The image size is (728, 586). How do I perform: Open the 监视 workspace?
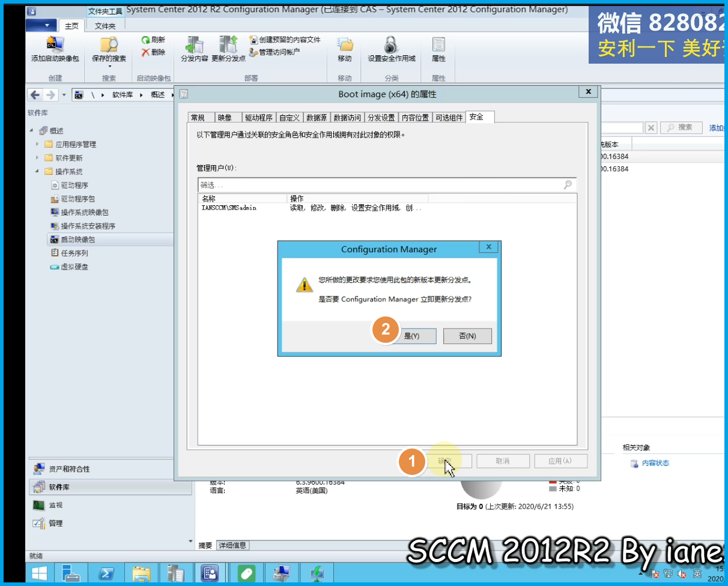coord(56,505)
